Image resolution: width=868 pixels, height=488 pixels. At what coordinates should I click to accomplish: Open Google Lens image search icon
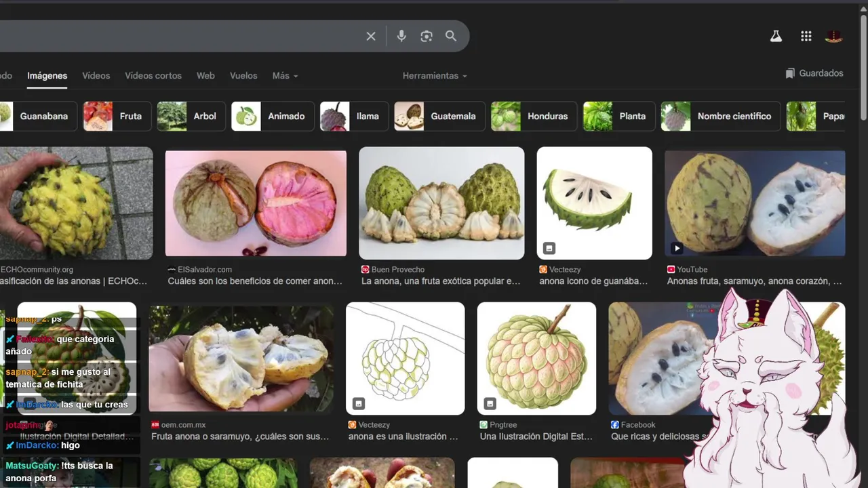pos(427,36)
